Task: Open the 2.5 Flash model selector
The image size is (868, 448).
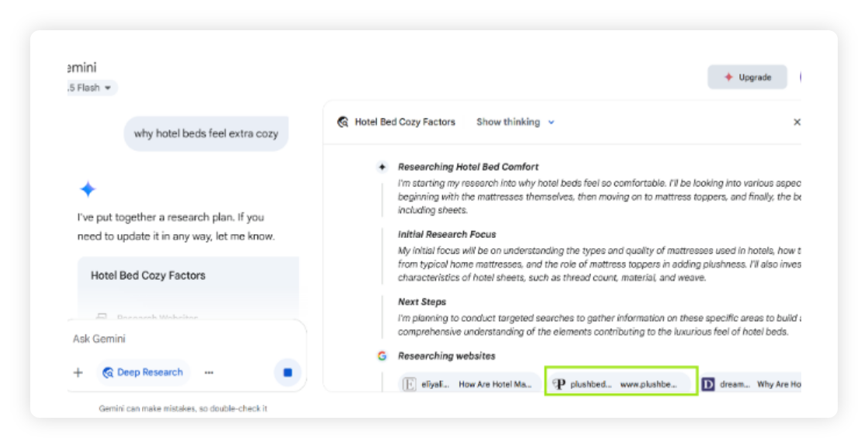Action: (89, 88)
